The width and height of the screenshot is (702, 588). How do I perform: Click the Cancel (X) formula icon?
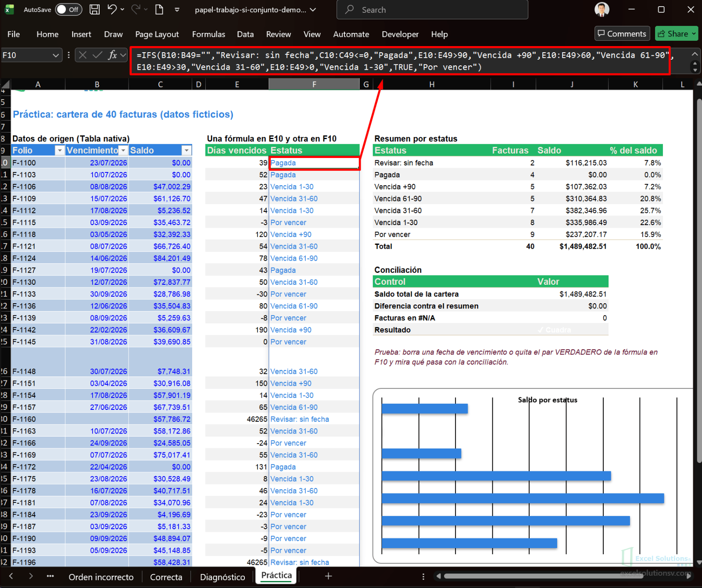pyautogui.click(x=83, y=55)
